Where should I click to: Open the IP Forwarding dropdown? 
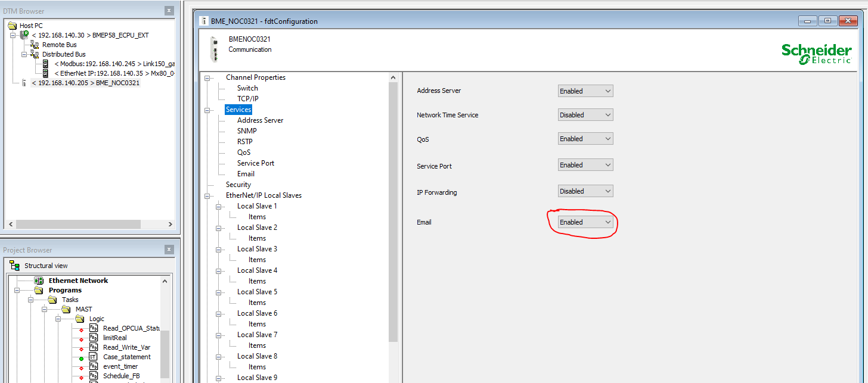[x=585, y=191]
